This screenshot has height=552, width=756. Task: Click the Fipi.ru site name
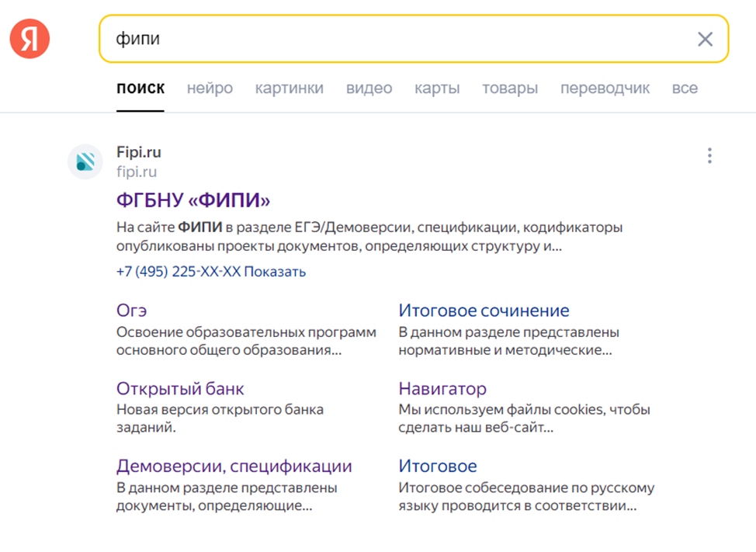(x=139, y=152)
